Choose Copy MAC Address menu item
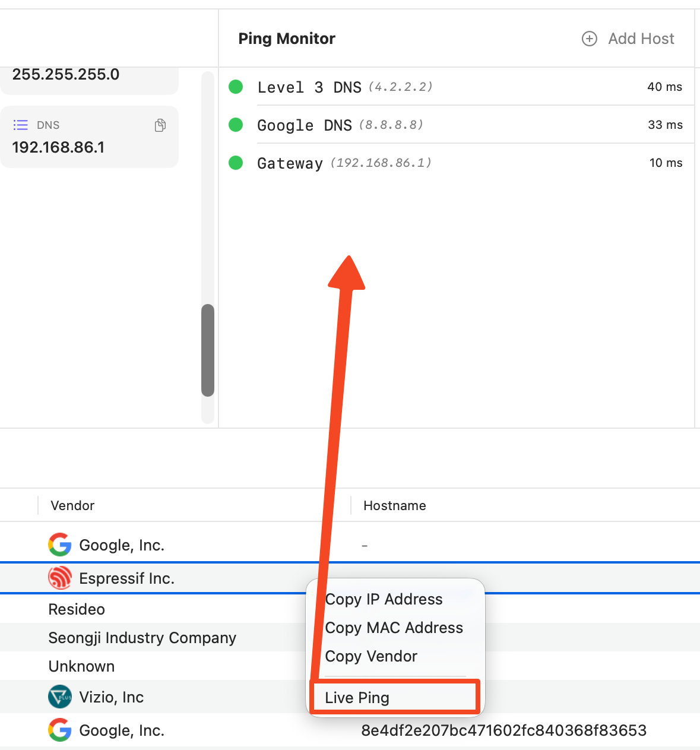The image size is (700, 750). point(394,628)
